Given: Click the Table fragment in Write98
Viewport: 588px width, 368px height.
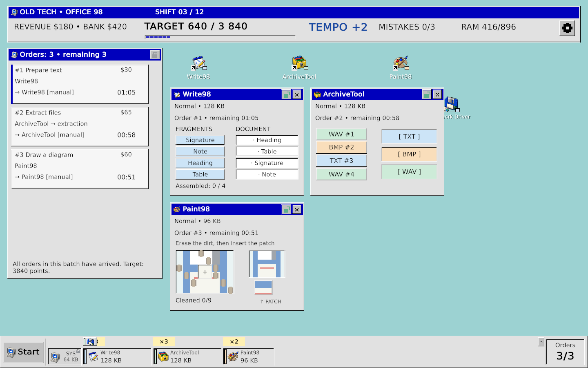Looking at the screenshot, I should [200, 174].
